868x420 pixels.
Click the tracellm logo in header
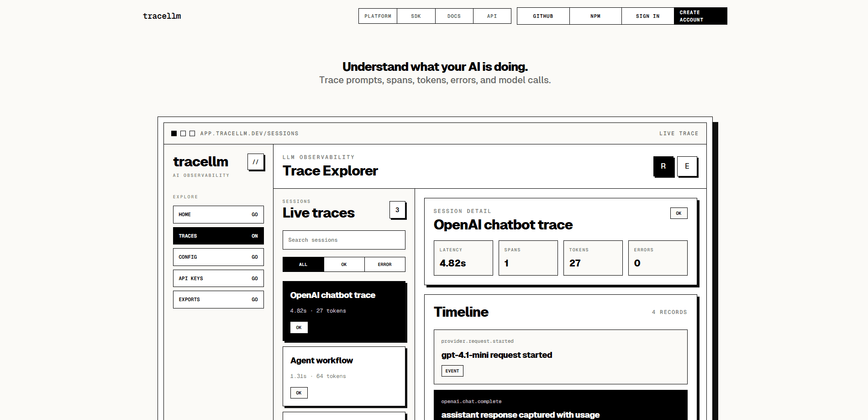tap(162, 16)
